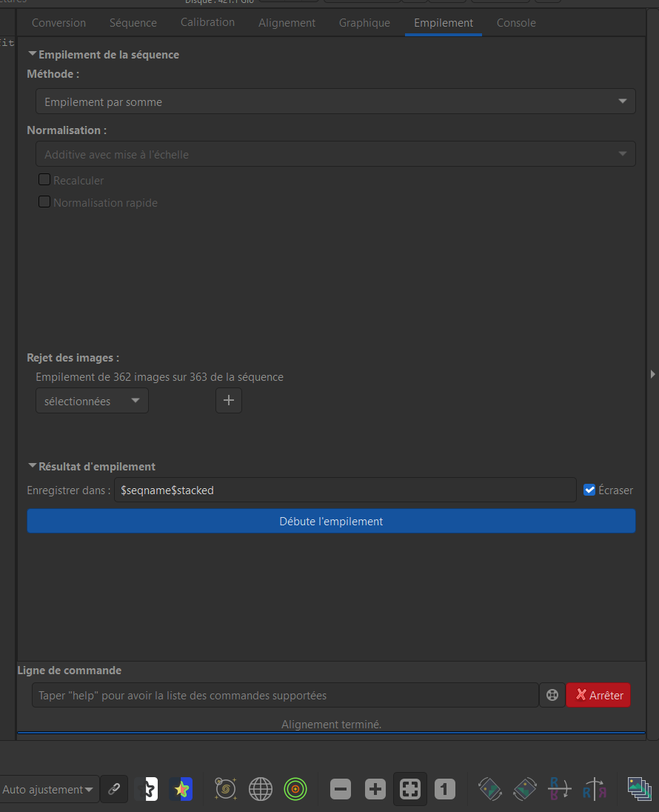Viewport: 659px width, 812px height.
Task: Mirror image horizontally with the R icon
Action: (x=595, y=790)
